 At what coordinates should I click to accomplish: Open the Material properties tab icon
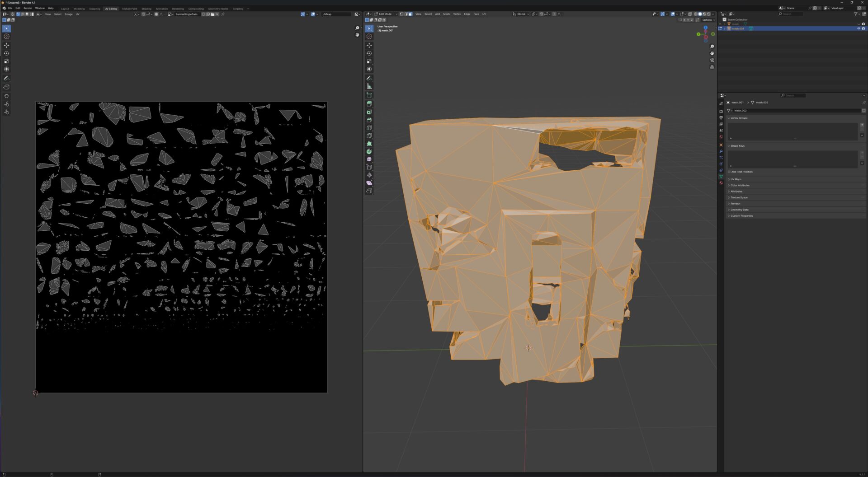pos(721,183)
